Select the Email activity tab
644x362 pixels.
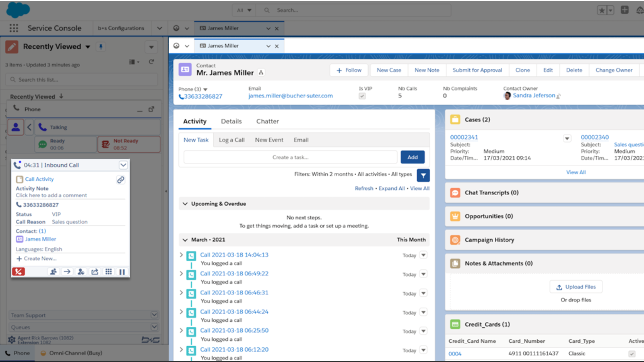(301, 140)
